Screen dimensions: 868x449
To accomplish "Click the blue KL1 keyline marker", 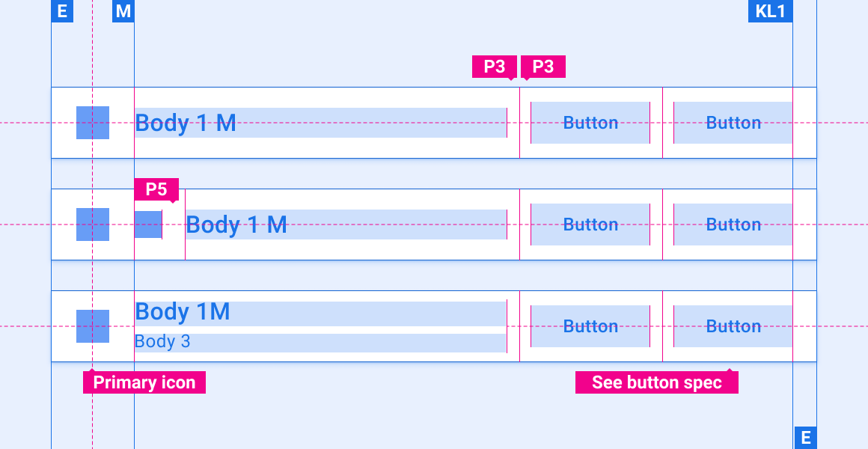I will point(770,11).
